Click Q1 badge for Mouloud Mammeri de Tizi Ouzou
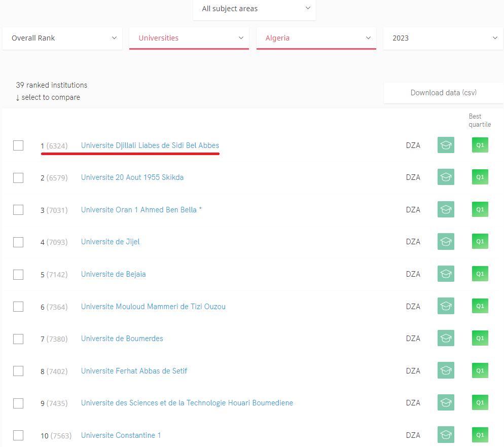 (480, 306)
